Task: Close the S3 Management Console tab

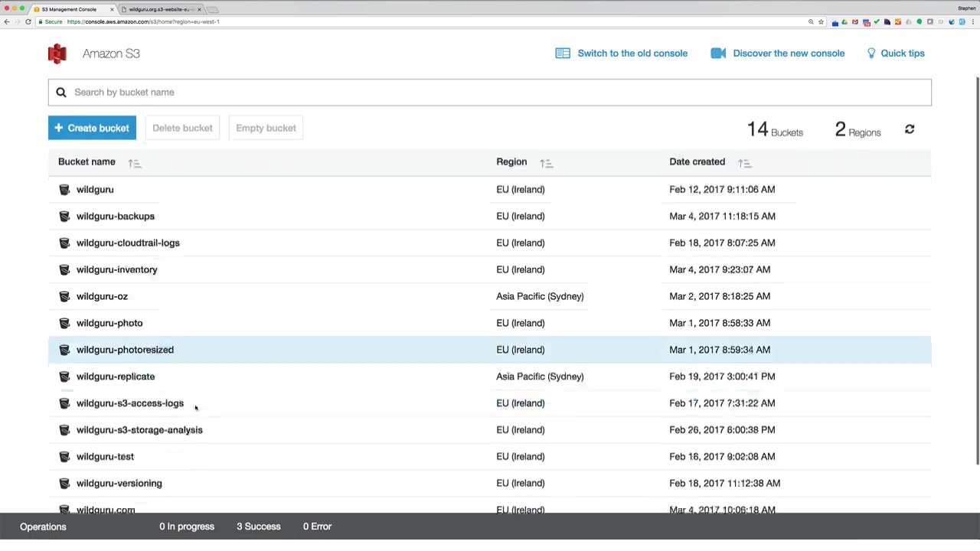Action: [x=112, y=9]
